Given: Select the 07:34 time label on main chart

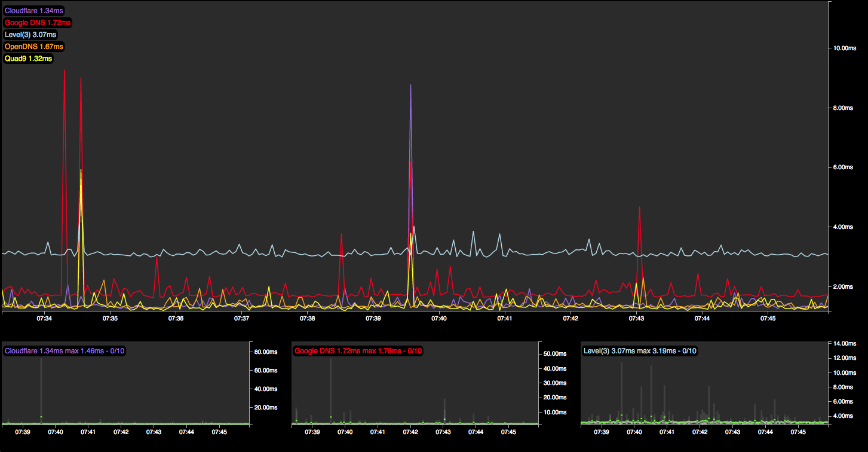Looking at the screenshot, I should (x=44, y=319).
